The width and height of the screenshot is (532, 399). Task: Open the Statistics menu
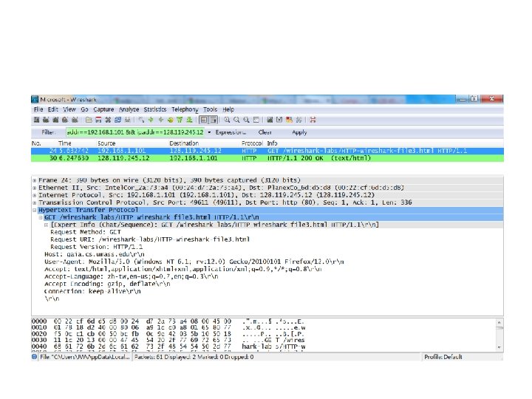point(155,109)
